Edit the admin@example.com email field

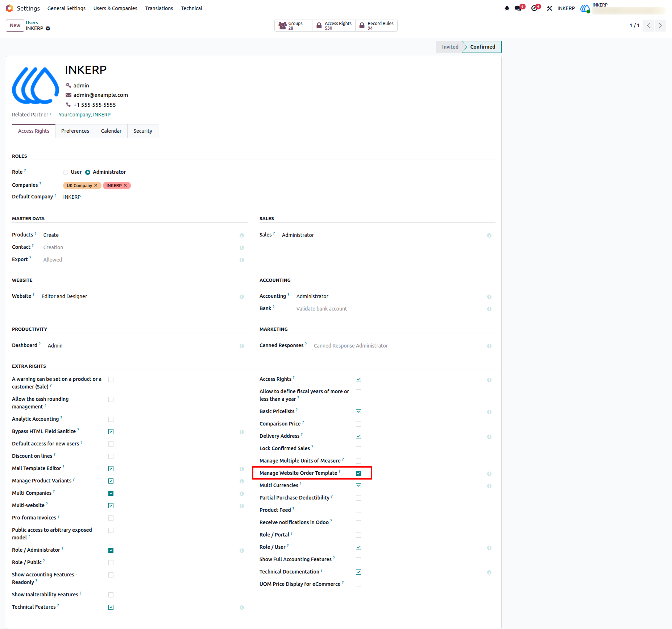(x=101, y=95)
